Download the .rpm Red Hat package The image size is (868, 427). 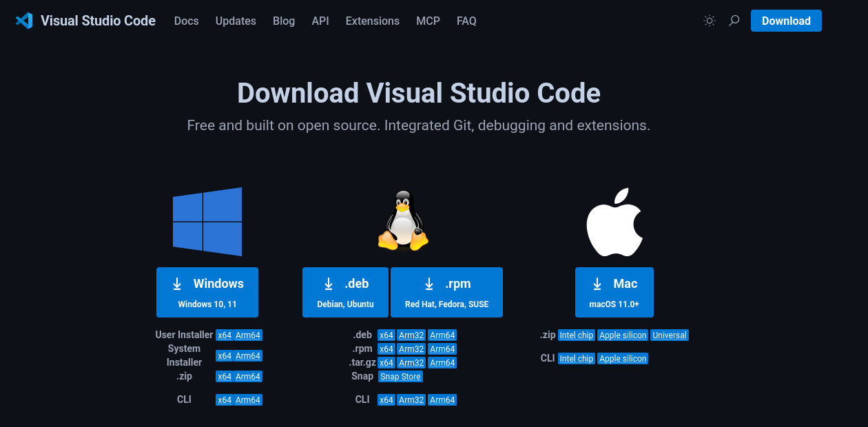[x=446, y=292]
